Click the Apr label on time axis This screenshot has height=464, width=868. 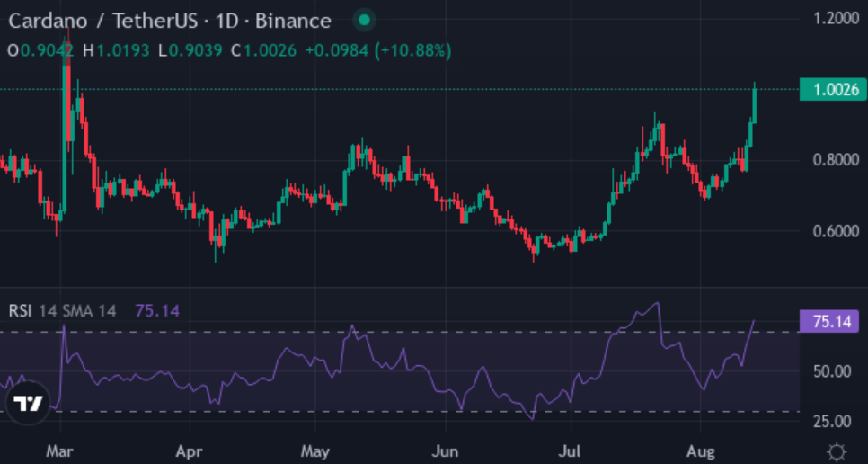(190, 451)
